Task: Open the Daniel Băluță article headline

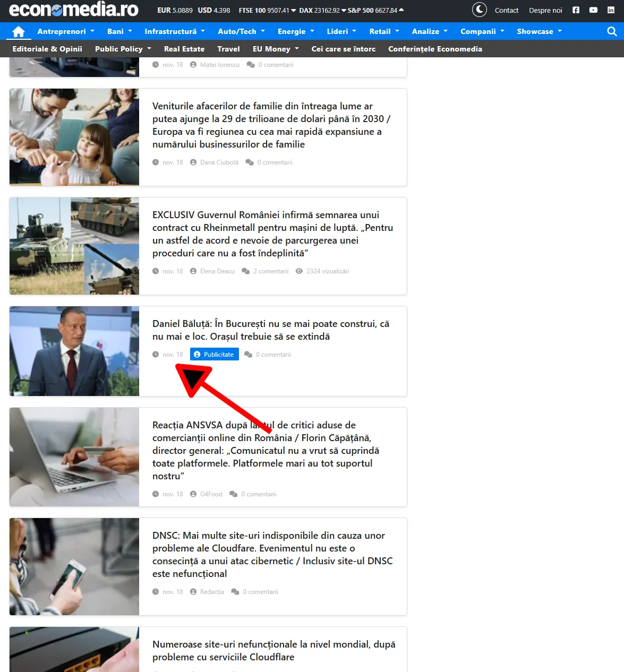Action: [x=270, y=330]
